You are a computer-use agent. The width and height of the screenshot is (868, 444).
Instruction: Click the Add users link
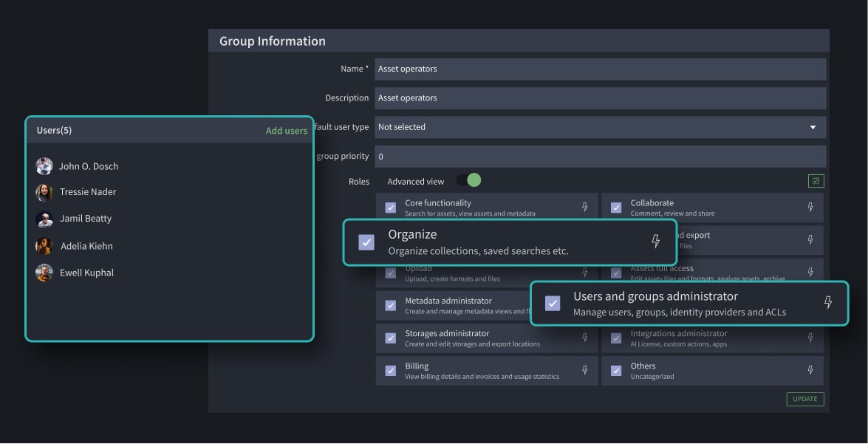[286, 131]
